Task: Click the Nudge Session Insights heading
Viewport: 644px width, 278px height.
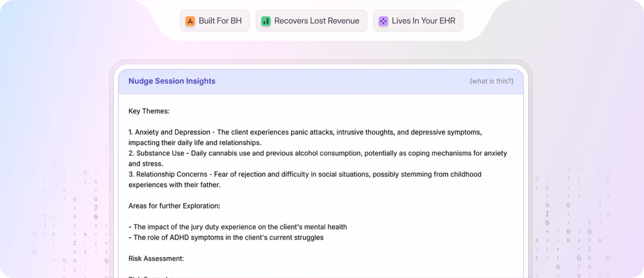Action: tap(172, 81)
